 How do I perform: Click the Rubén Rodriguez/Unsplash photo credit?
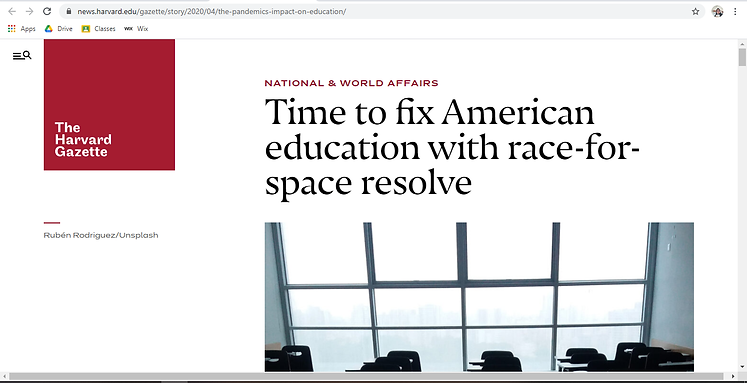[x=101, y=235]
